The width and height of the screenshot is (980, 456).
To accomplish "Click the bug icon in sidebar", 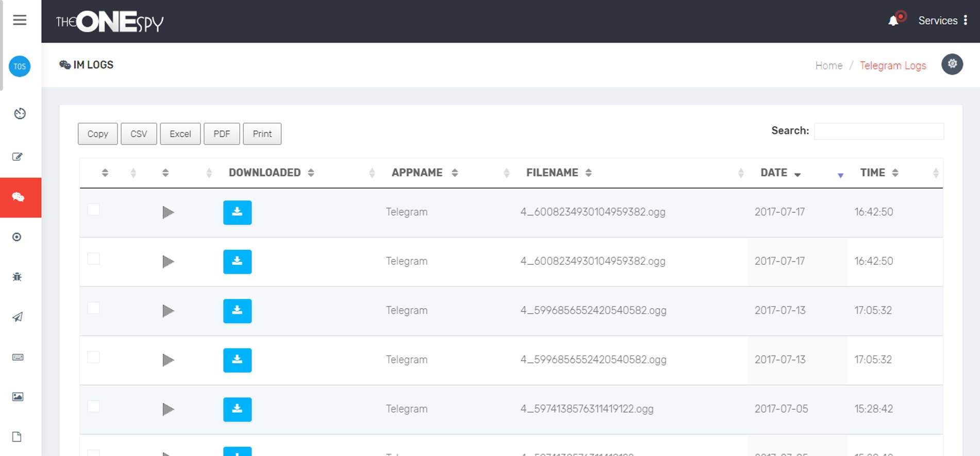I will click(x=17, y=277).
